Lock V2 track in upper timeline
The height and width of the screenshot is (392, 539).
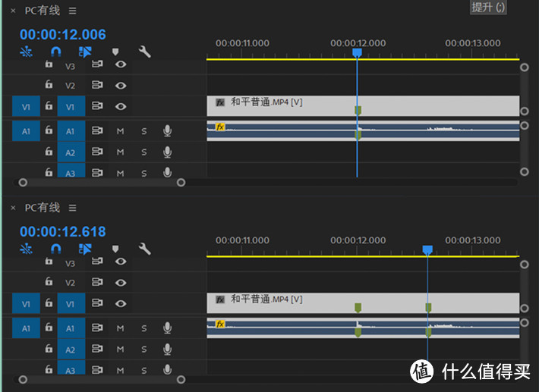49,84
